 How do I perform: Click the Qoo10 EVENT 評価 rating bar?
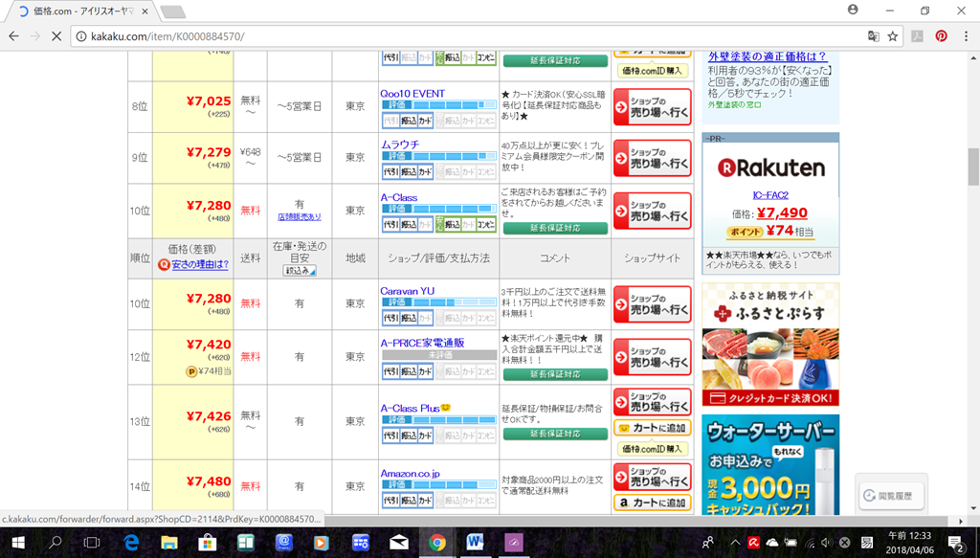click(x=438, y=104)
